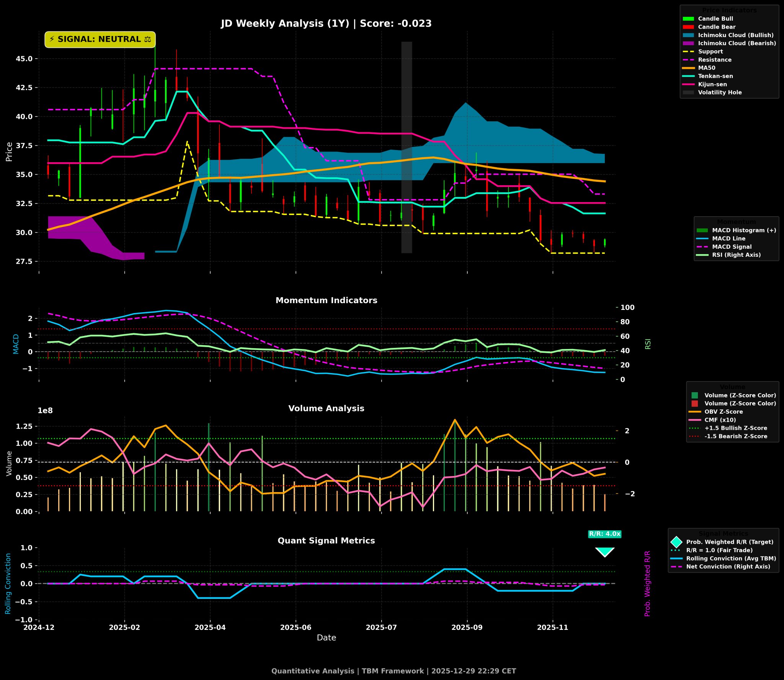Click the MACD Histogram (+) legend icon

(x=702, y=230)
